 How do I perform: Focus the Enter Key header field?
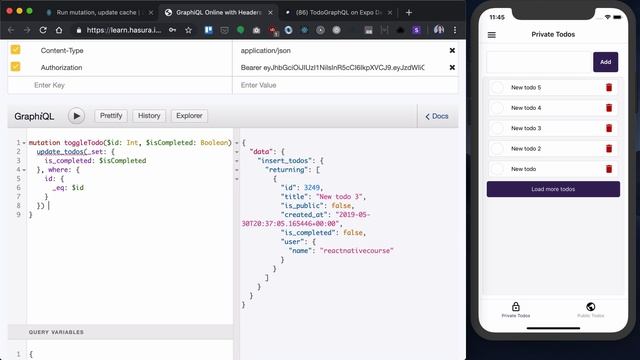(x=120, y=85)
